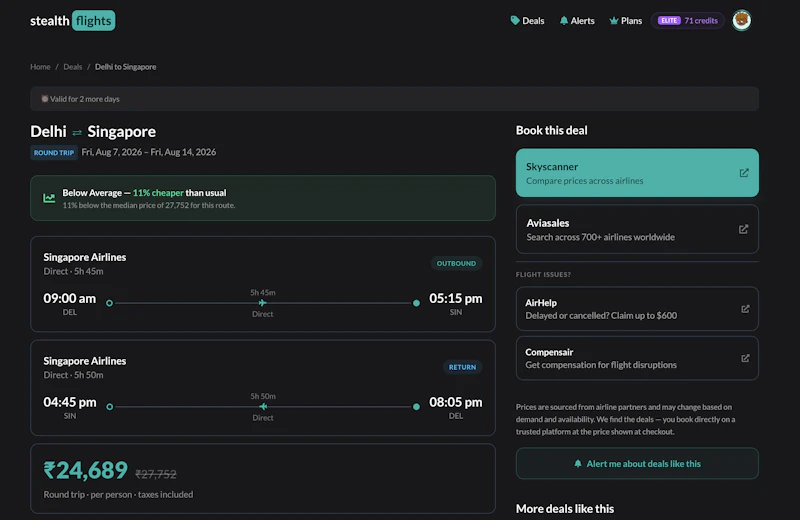Screen dimensions: 800x520
Task: Click the Compensair external link icon
Action: point(745,358)
